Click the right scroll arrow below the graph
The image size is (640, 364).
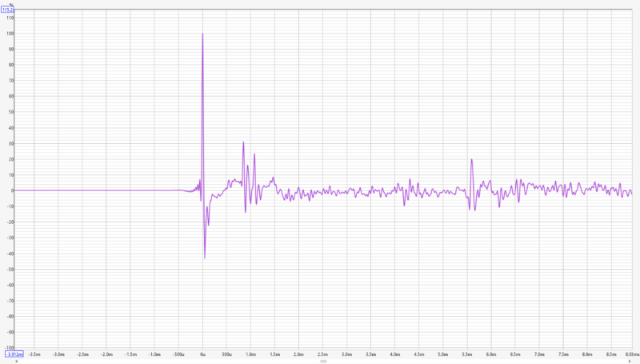coord(630,361)
